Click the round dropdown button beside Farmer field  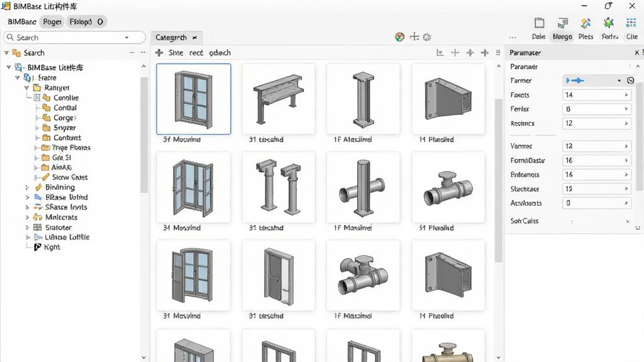(x=630, y=80)
